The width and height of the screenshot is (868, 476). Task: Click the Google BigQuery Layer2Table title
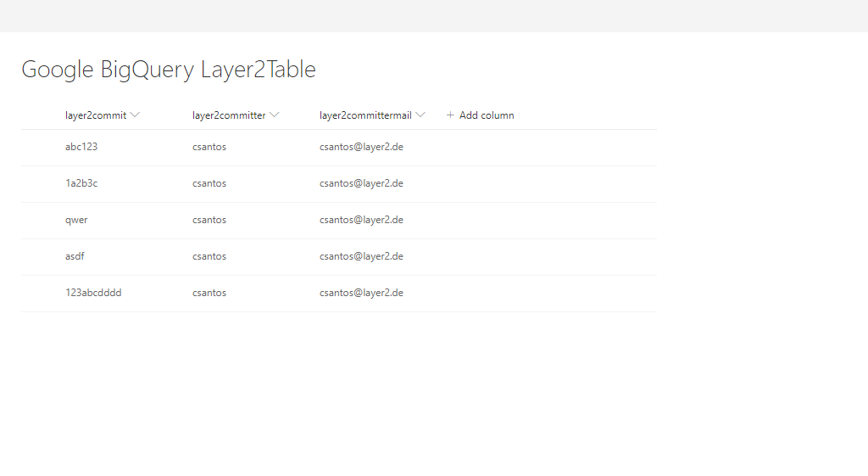click(169, 70)
